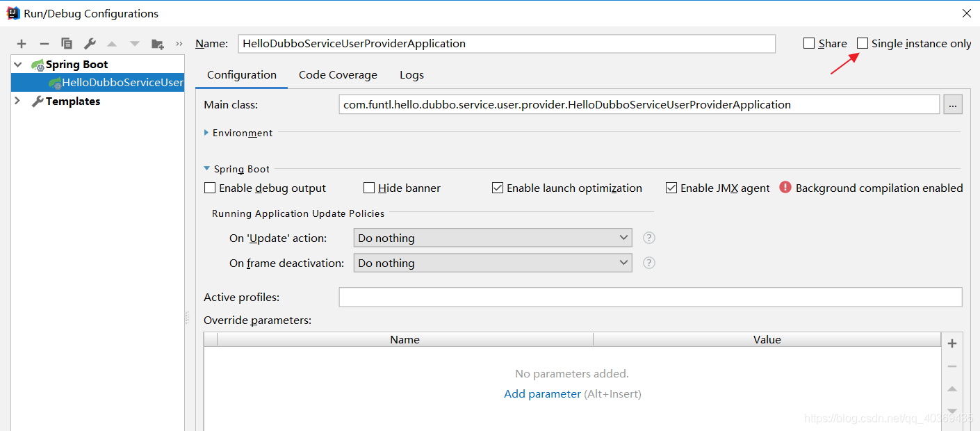Copy the selected configuration
Viewport: 980px width, 431px height.
tap(67, 44)
